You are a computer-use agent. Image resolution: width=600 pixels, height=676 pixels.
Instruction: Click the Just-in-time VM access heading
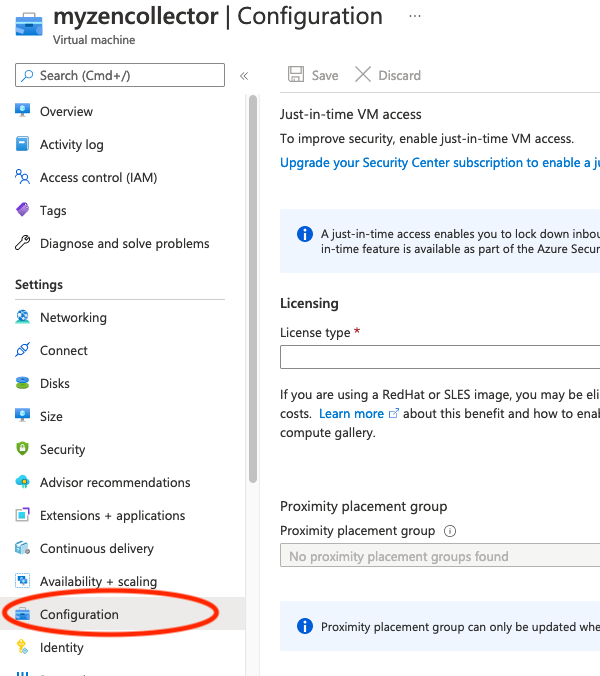click(350, 114)
